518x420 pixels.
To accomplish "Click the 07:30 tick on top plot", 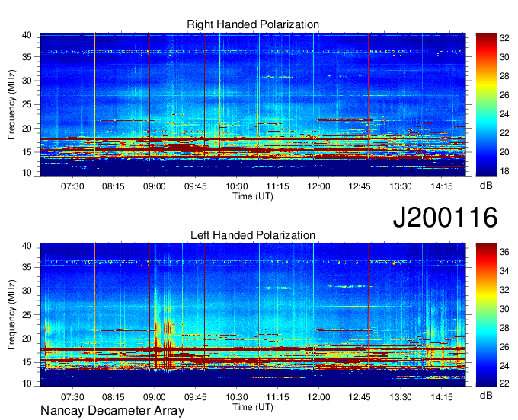I will tap(72, 186).
